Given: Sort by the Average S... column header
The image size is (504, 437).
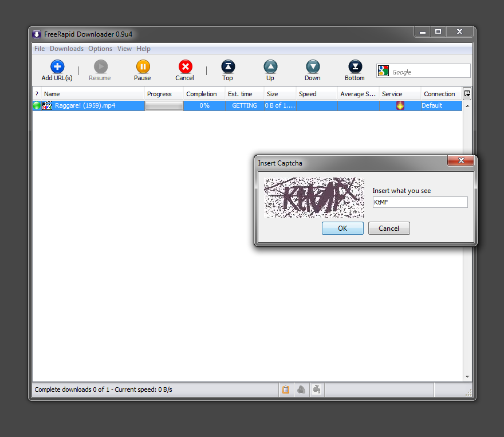Looking at the screenshot, I should [359, 94].
